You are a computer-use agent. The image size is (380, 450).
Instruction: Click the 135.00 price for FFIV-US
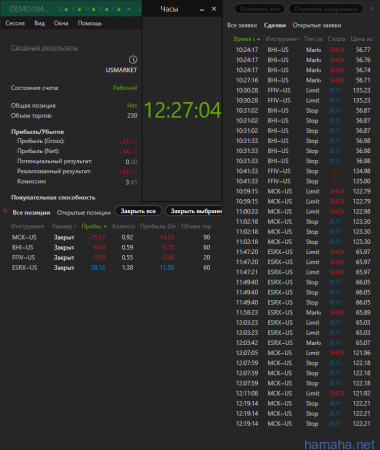pyautogui.click(x=362, y=181)
